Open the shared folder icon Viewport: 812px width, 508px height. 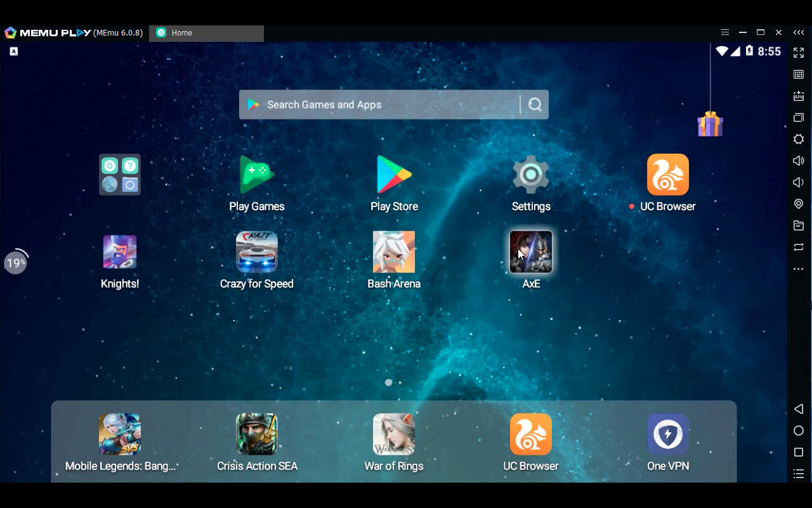coord(799,225)
